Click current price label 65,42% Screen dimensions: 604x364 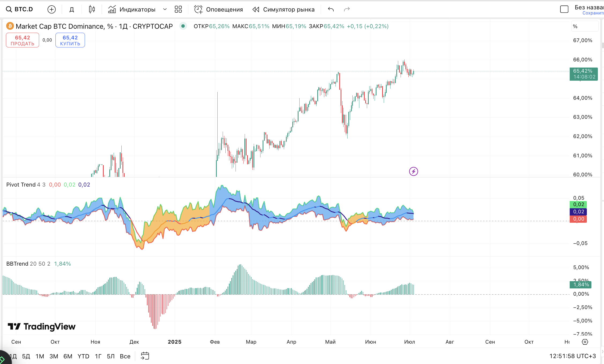pos(584,74)
